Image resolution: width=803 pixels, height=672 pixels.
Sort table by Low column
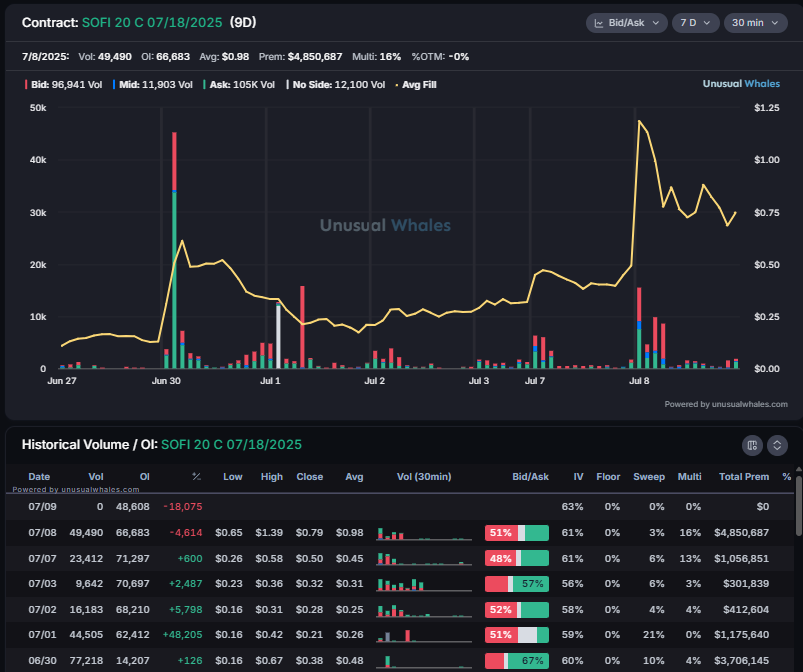pyautogui.click(x=233, y=477)
